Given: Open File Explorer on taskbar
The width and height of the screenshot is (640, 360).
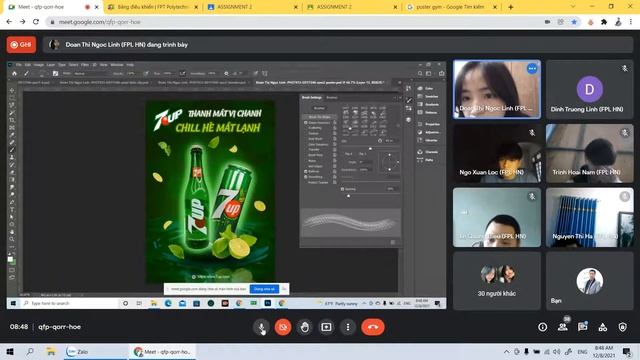Looking at the screenshot, I should coord(51,351).
